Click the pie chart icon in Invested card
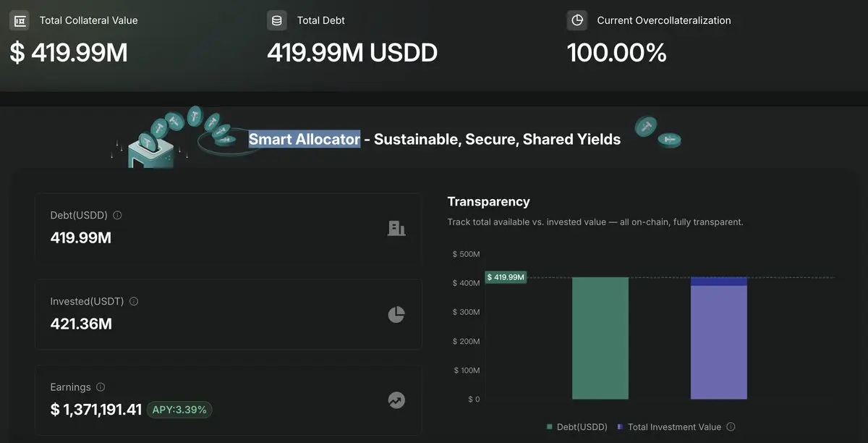 click(396, 314)
